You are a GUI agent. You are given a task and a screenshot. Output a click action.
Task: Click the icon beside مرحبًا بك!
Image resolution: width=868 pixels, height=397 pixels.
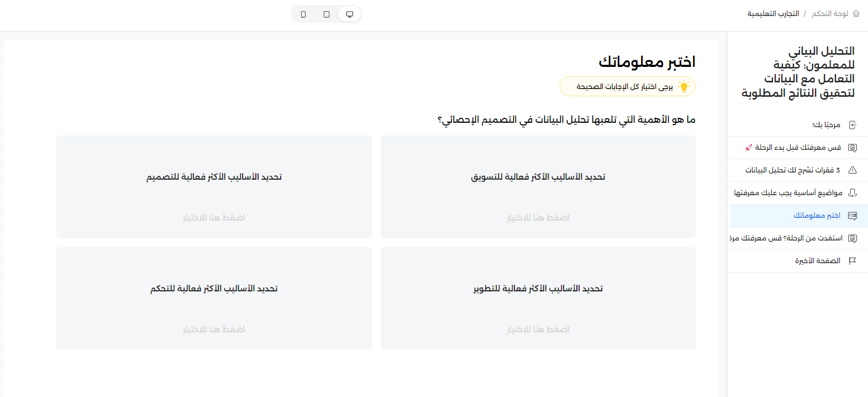click(853, 125)
